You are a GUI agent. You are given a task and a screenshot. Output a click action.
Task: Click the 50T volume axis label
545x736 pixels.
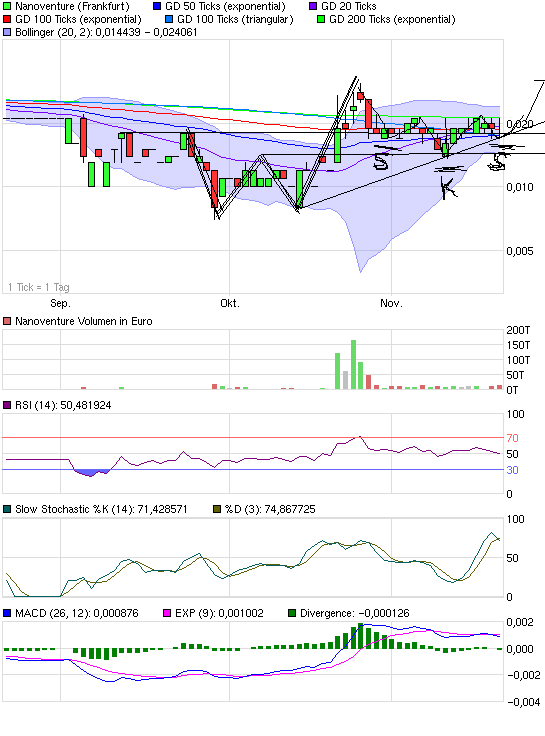click(x=515, y=376)
